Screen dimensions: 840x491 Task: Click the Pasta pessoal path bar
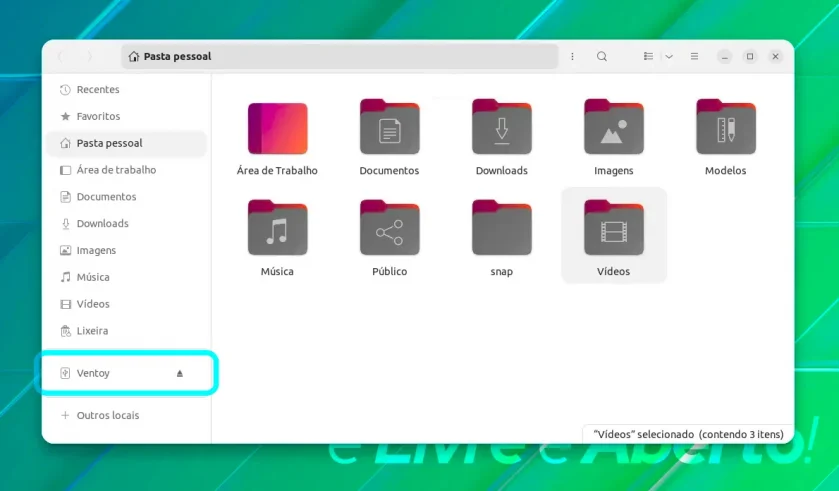(x=340, y=56)
